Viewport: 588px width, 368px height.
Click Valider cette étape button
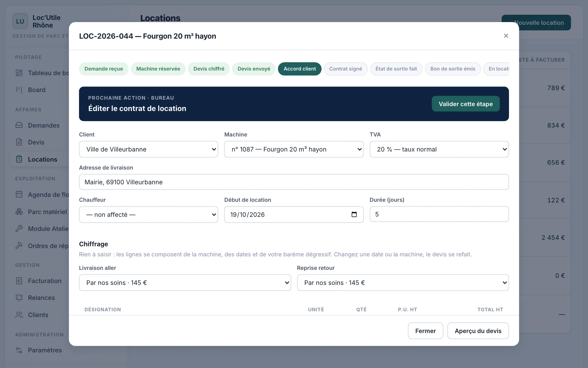pyautogui.click(x=466, y=104)
